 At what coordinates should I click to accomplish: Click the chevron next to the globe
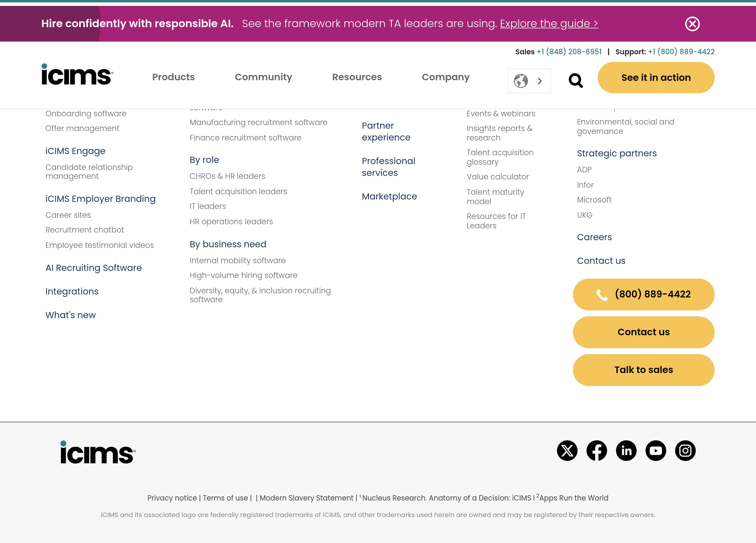539,81
